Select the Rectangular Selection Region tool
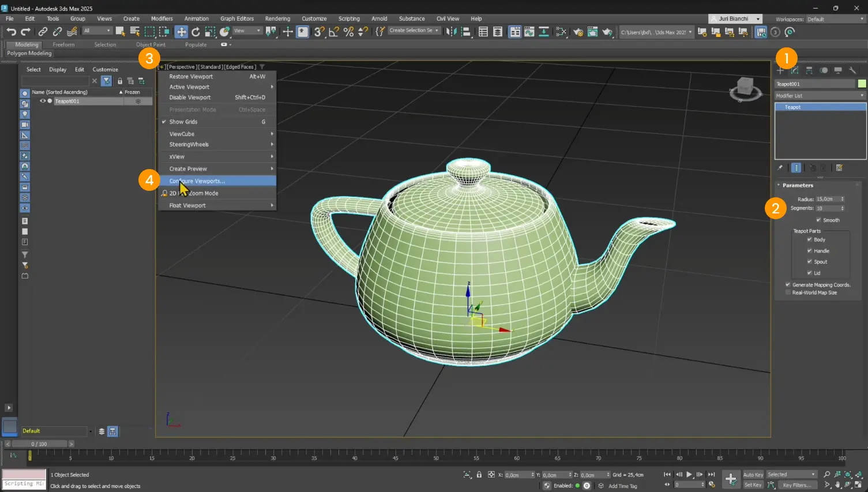 (x=149, y=32)
